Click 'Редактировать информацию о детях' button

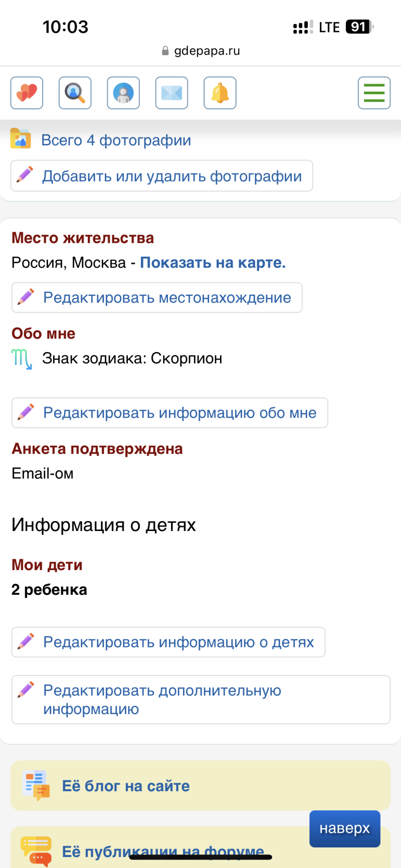(168, 642)
